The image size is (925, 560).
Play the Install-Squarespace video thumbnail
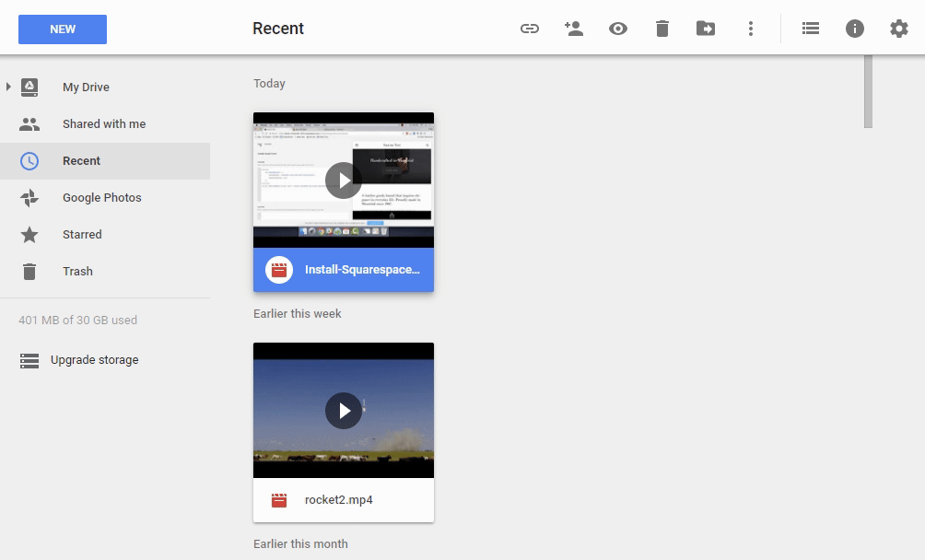344,180
